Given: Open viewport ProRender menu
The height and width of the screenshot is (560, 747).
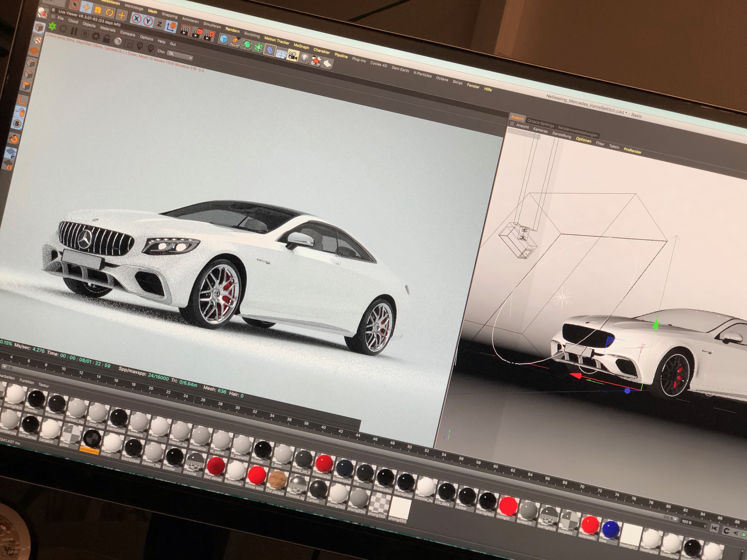Looking at the screenshot, I should [632, 151].
